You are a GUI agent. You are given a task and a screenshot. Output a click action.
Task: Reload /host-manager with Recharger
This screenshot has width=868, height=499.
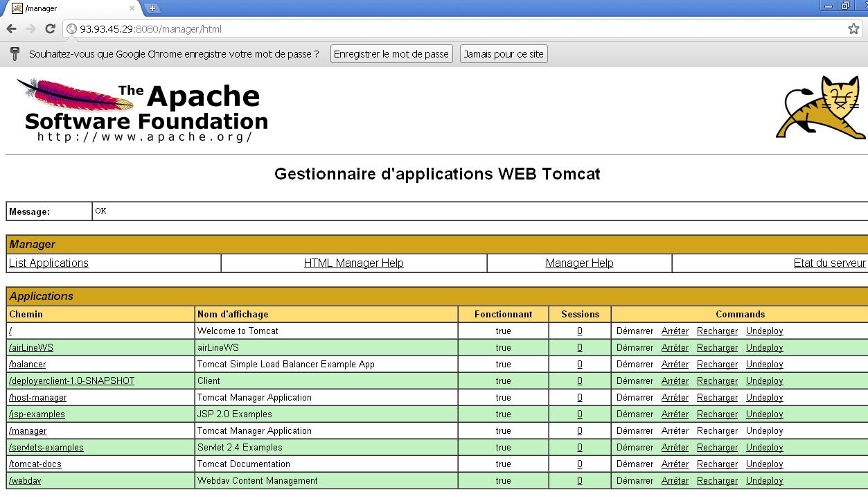click(717, 398)
